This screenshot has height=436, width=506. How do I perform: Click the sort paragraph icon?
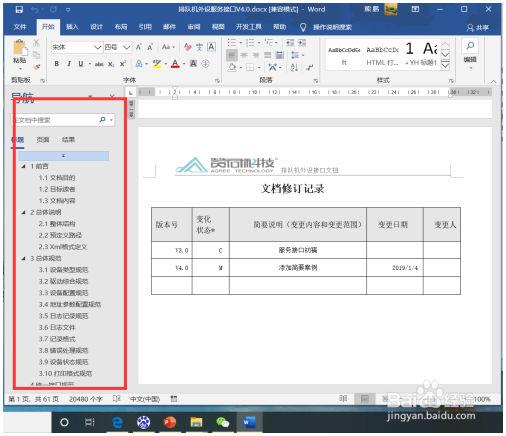(x=294, y=67)
